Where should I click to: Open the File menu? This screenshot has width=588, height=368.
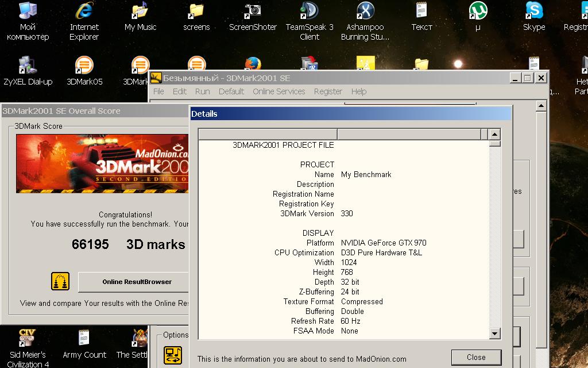(x=158, y=91)
